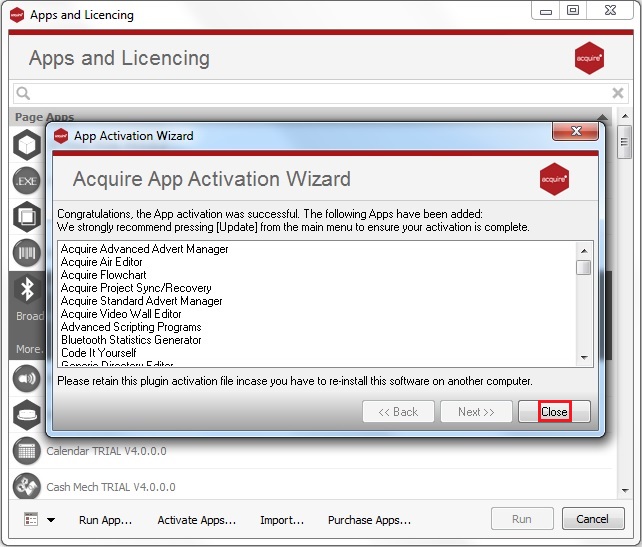642x547 pixels.
Task: Click scrollbar thumb in added apps list
Action: click(x=583, y=268)
